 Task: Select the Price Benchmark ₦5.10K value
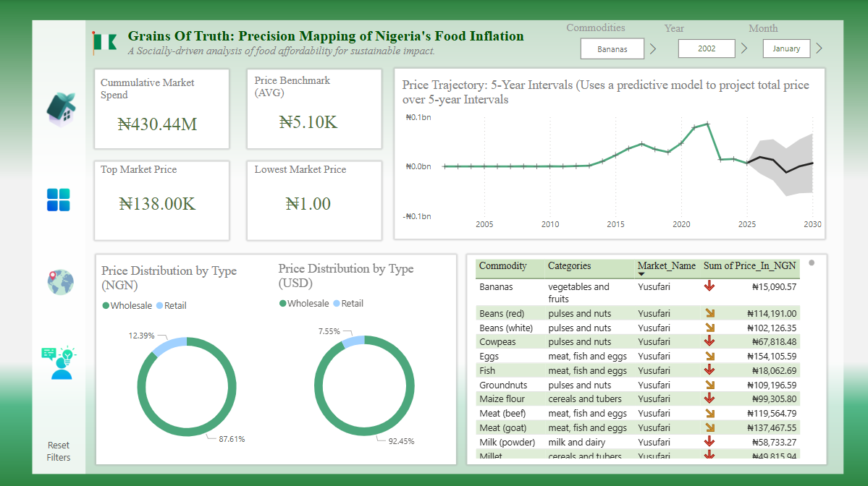pyautogui.click(x=308, y=122)
